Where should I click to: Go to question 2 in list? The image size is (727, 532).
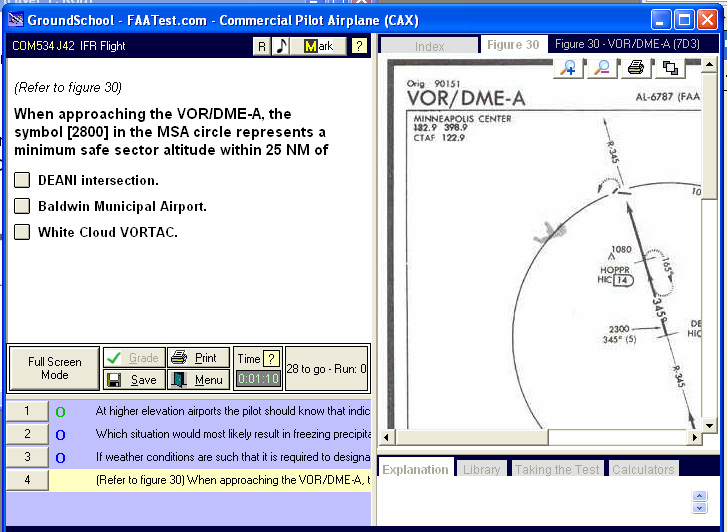point(27,434)
